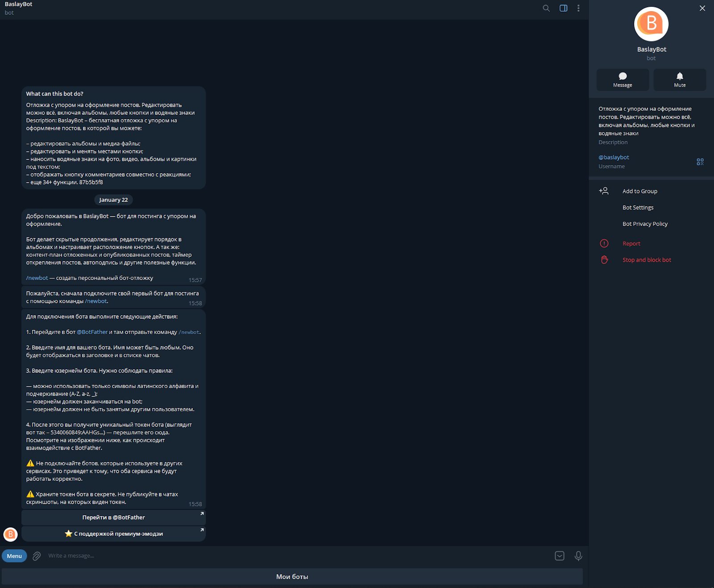Viewport: 714px width, 588px height.
Task: Click the С поддержкой премиум-эмодзи button
Action: (113, 534)
